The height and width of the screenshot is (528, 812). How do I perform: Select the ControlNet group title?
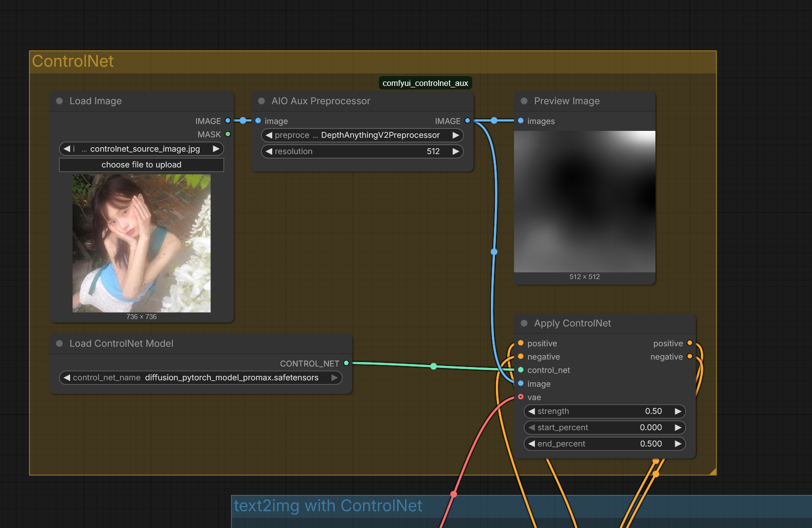tap(73, 61)
